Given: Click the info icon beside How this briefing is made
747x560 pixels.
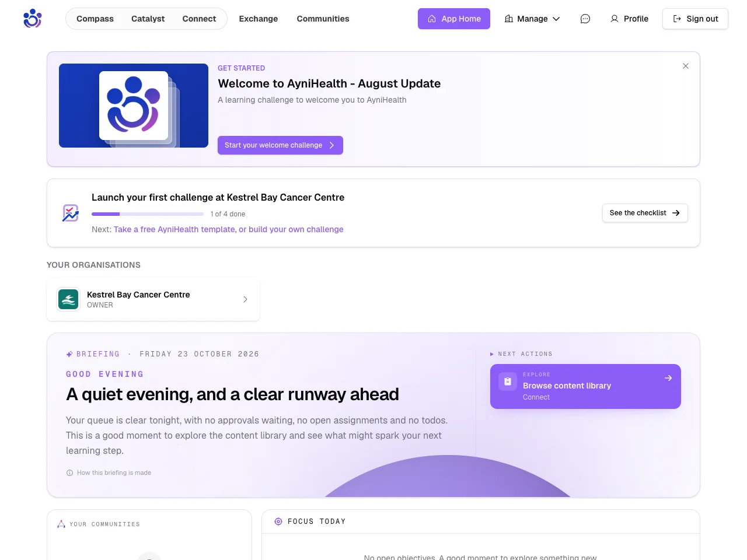Looking at the screenshot, I should tap(70, 473).
